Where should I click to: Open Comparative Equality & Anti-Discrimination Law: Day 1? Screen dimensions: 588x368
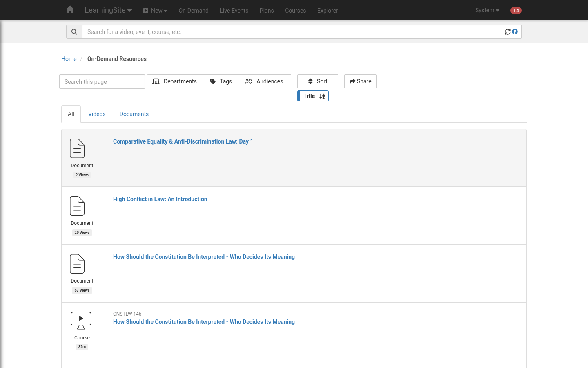(183, 141)
